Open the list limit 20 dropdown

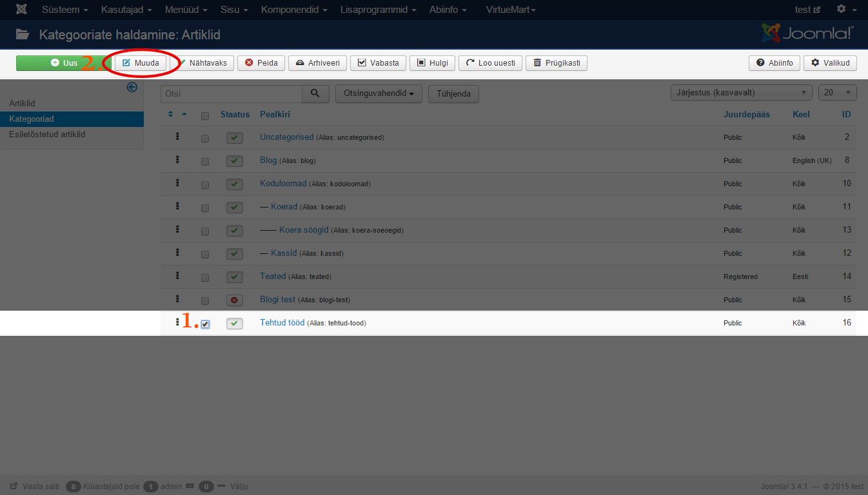838,93
